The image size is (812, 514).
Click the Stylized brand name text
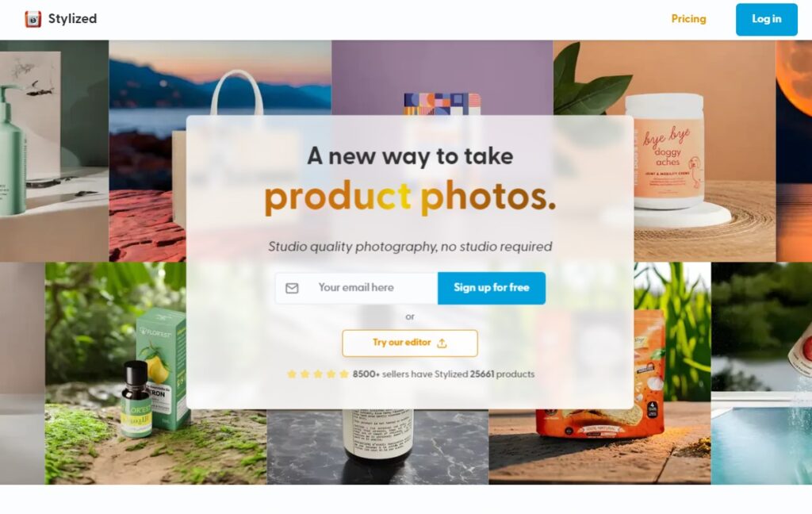(x=72, y=19)
